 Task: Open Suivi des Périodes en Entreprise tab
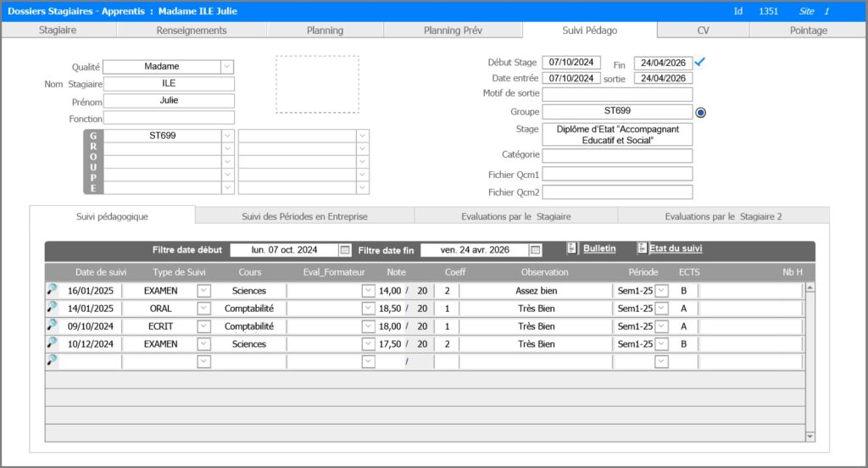[x=304, y=217]
